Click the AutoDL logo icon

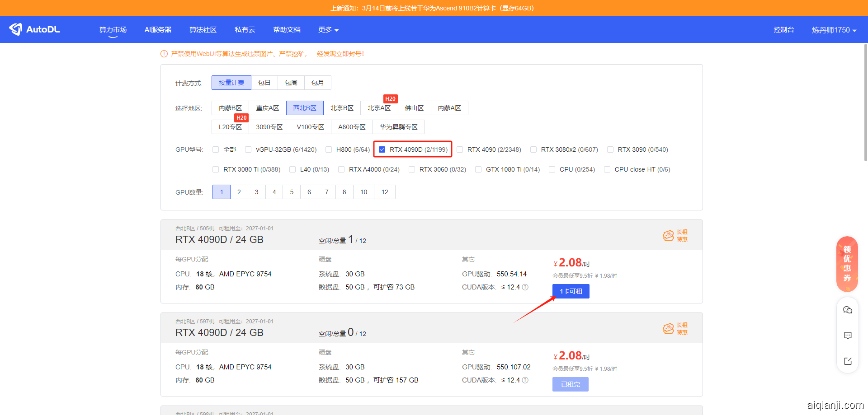pyautogui.click(x=16, y=29)
